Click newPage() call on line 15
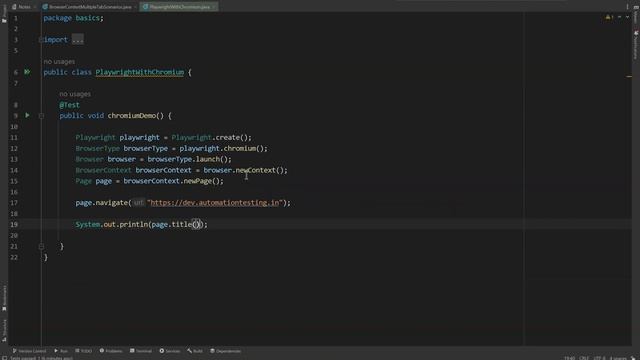Screen dimensions: 640x360 (203, 181)
